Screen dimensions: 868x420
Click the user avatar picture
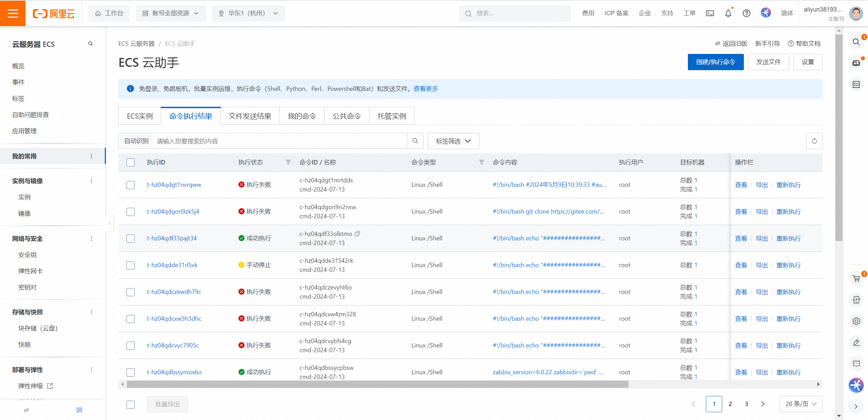tap(856, 14)
